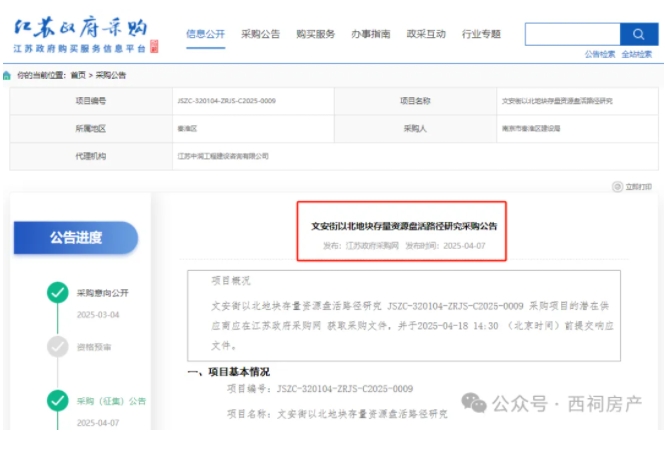Click the blue 公告进度 header button
665x452 pixels.
click(x=76, y=238)
